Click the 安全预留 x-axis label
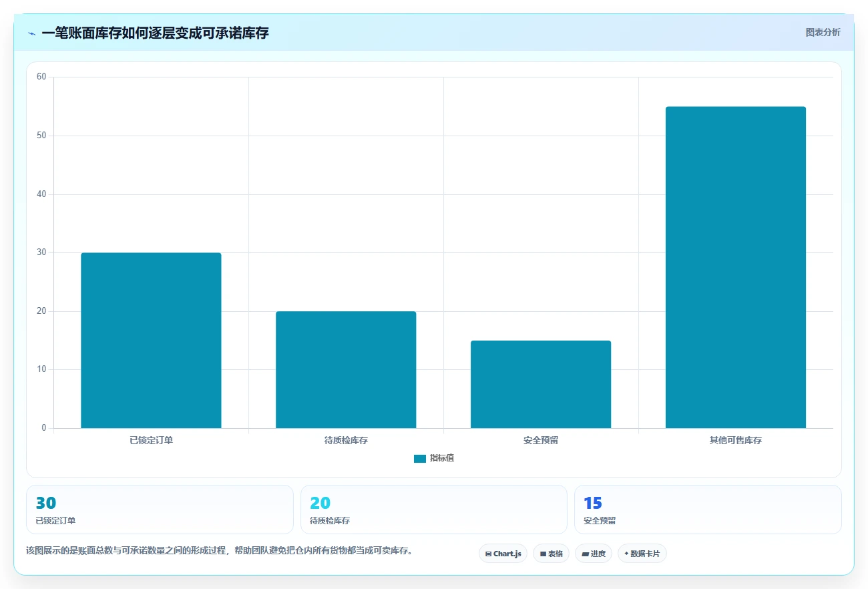The height and width of the screenshot is (589, 868). pos(541,441)
